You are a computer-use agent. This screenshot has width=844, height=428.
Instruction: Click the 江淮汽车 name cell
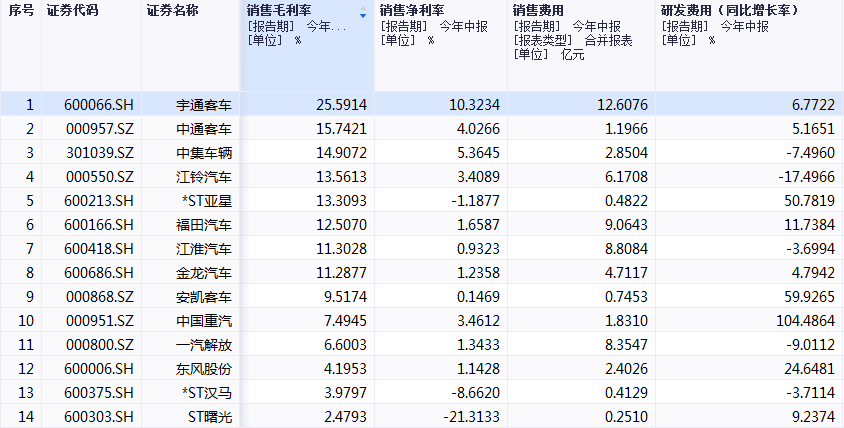(x=203, y=248)
